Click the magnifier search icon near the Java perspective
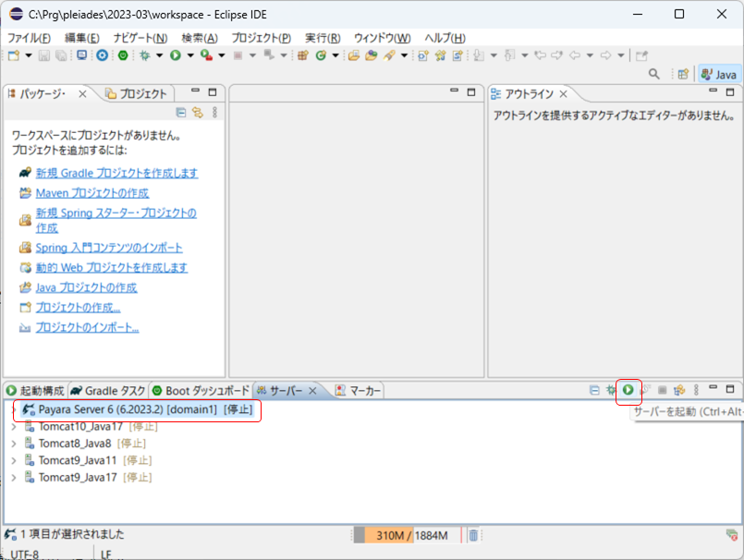Viewport: 744px width, 560px height. coord(653,74)
